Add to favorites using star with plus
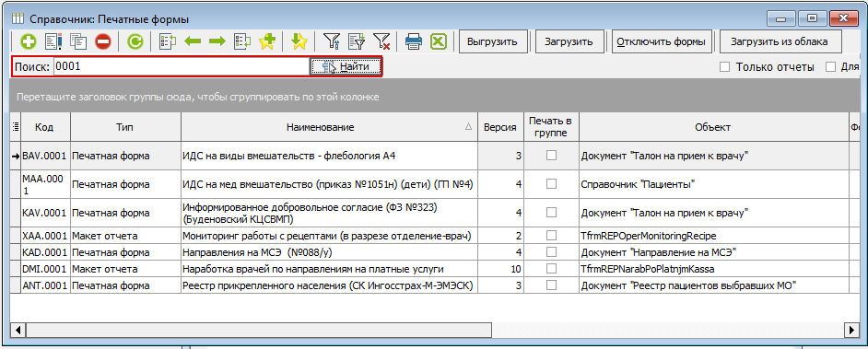Screen dimensions: 868x349 coord(267,41)
